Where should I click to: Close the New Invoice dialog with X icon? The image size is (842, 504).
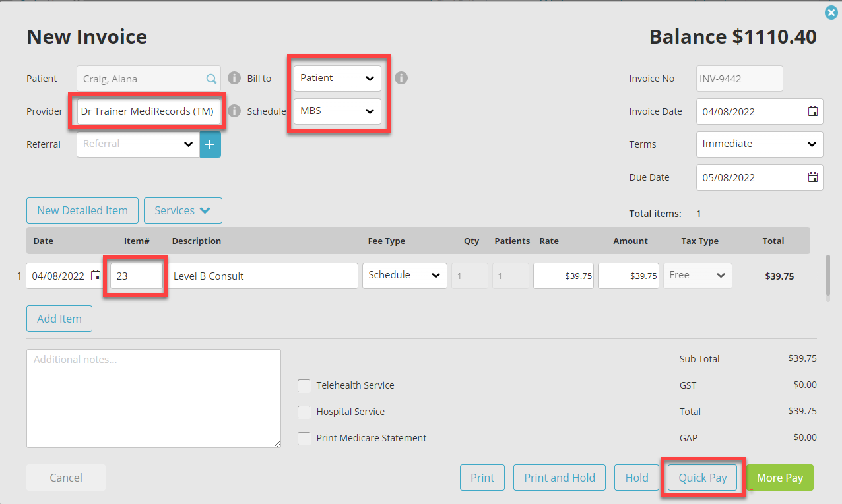(x=831, y=13)
